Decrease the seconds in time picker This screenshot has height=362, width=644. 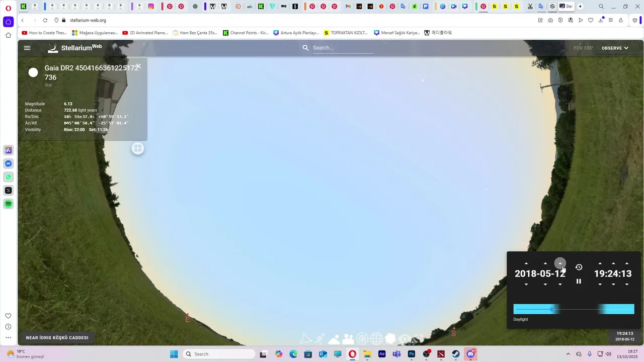[x=627, y=284]
